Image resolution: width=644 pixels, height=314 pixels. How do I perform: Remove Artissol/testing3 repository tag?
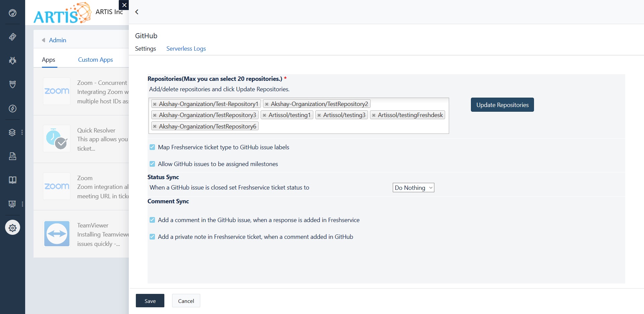319,115
